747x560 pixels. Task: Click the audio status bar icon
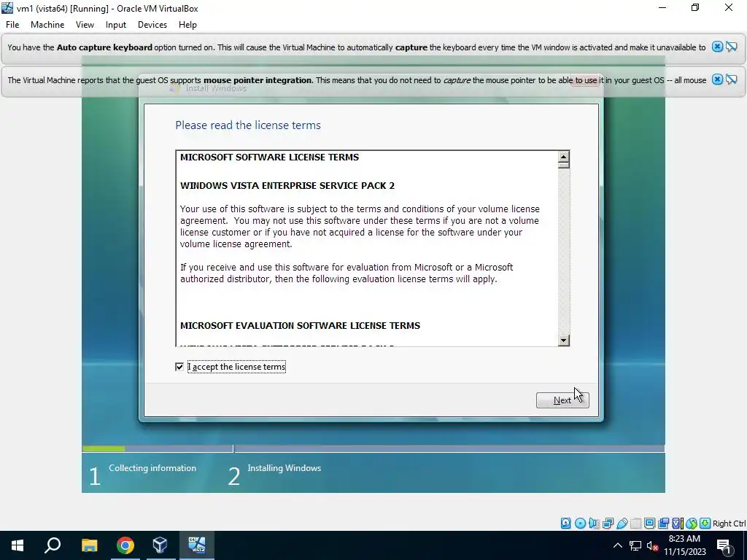(x=594, y=524)
